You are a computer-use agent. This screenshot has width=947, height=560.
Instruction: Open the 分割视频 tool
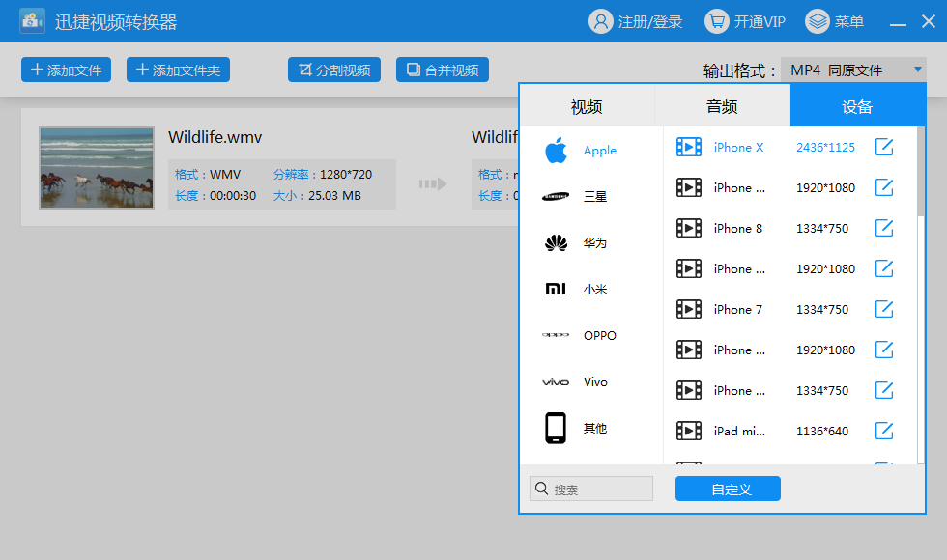pos(334,70)
